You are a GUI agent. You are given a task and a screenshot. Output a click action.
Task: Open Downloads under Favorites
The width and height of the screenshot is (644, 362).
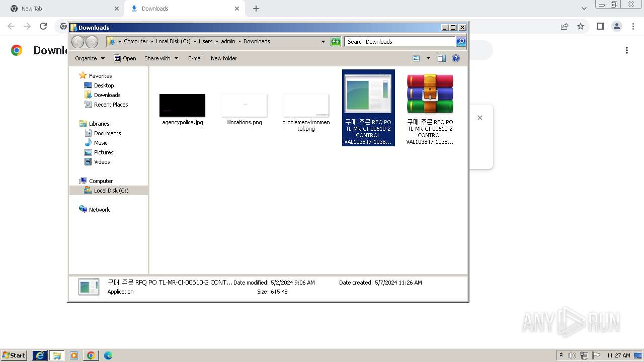click(x=107, y=95)
